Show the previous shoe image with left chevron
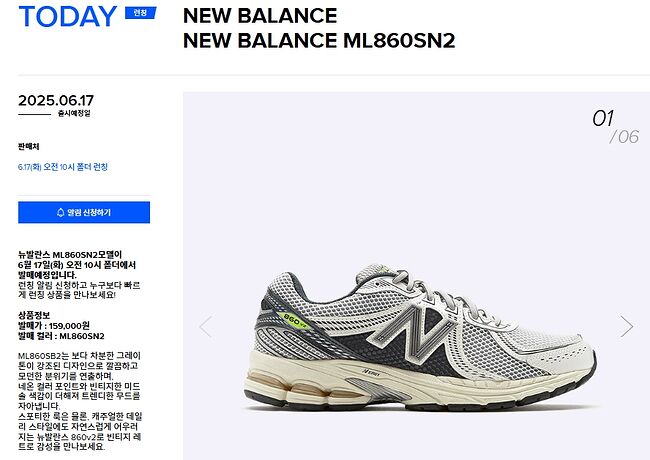The height and width of the screenshot is (460, 650). coord(206,327)
